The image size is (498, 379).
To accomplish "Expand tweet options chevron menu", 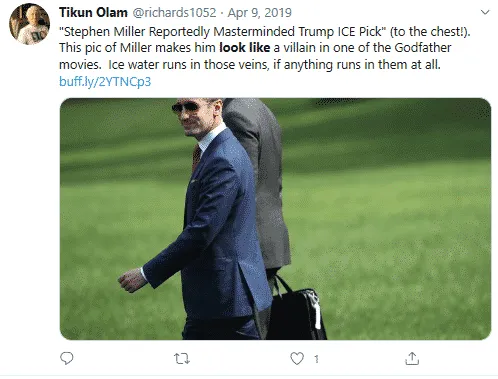I will (485, 12).
